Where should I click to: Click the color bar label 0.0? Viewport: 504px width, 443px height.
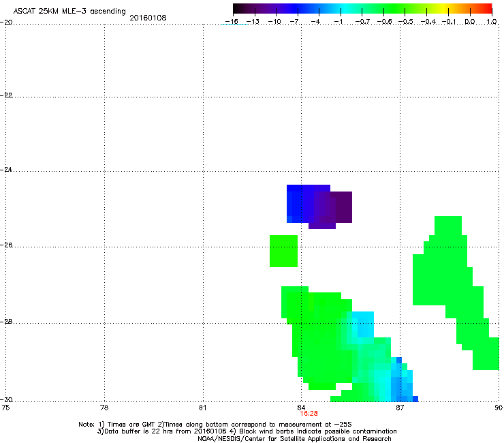click(470, 22)
